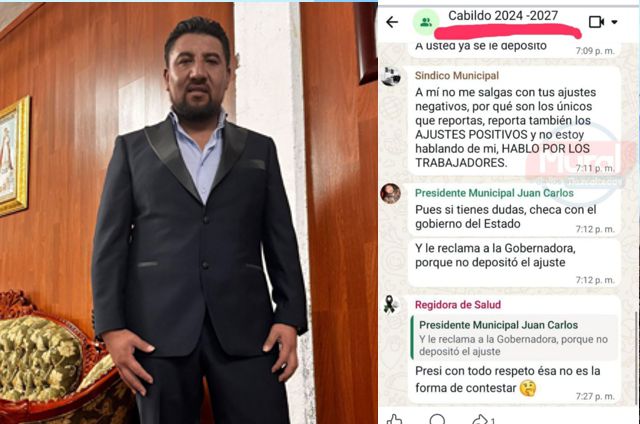The image size is (640, 424).
Task: Tap the thumbs-up like icon below the chat
Action: [x=394, y=420]
